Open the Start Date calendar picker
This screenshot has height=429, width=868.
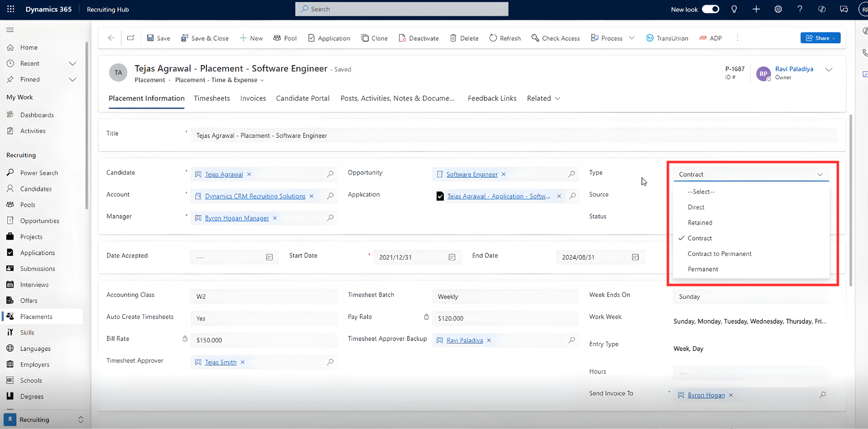(452, 258)
